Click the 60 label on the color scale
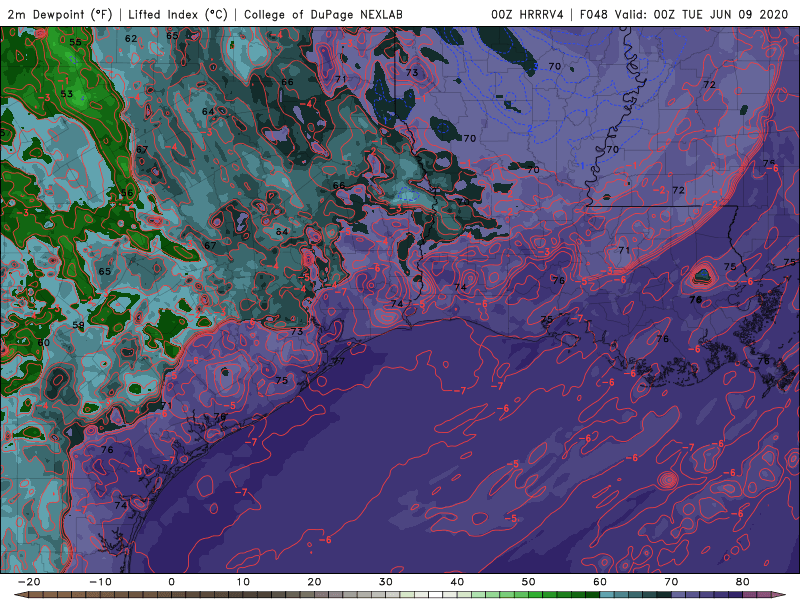800x600 pixels. click(600, 582)
